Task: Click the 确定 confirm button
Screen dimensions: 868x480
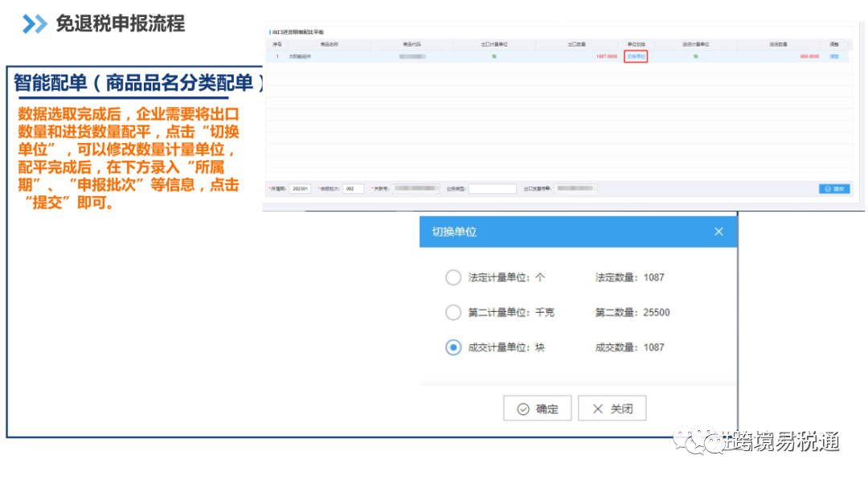Action: (x=536, y=408)
